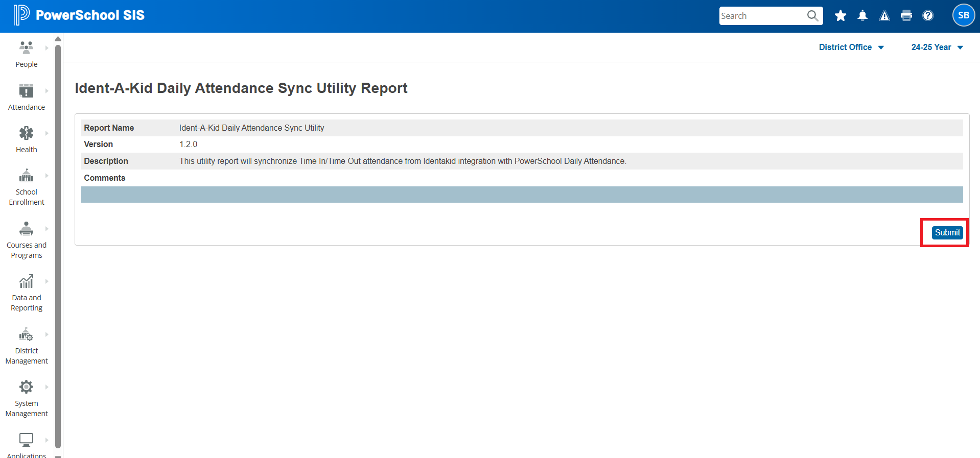Click the page title heading
The image size is (980, 458).
click(241, 88)
